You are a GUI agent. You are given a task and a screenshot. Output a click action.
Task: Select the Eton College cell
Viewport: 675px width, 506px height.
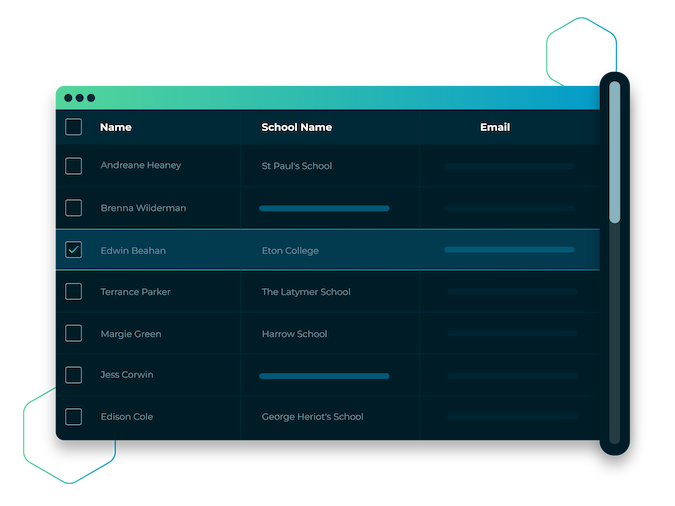290,251
